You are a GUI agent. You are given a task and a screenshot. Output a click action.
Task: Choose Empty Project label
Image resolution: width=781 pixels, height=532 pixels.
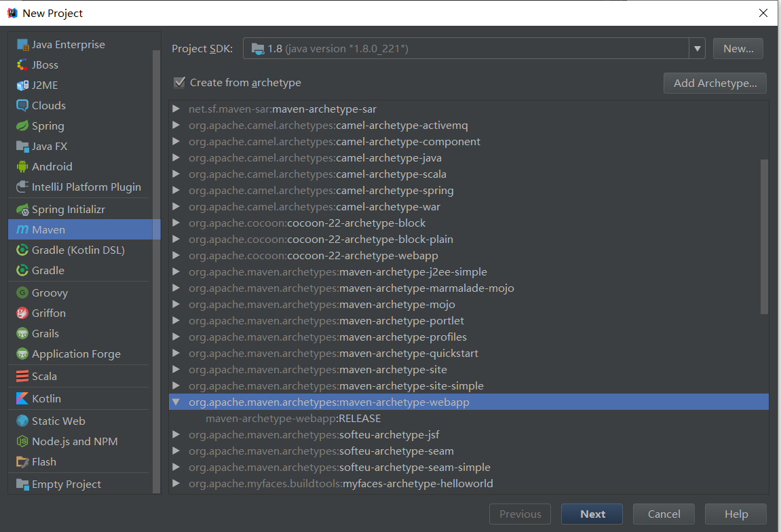[x=66, y=484]
